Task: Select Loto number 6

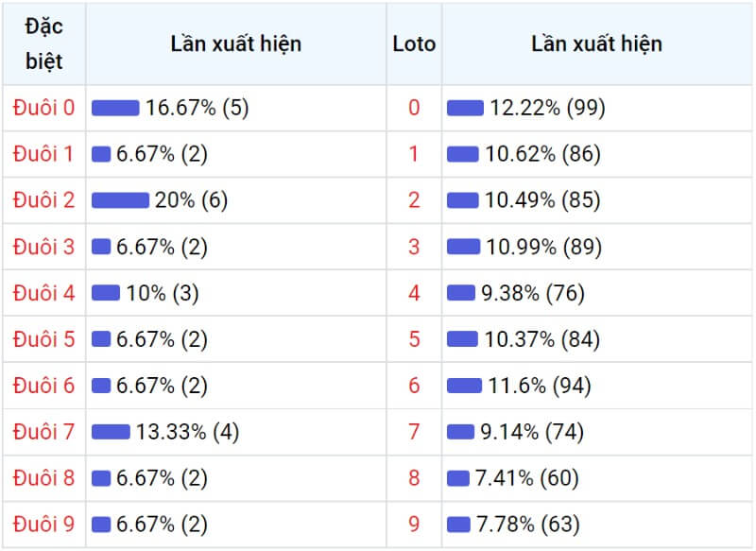Action: point(414,386)
